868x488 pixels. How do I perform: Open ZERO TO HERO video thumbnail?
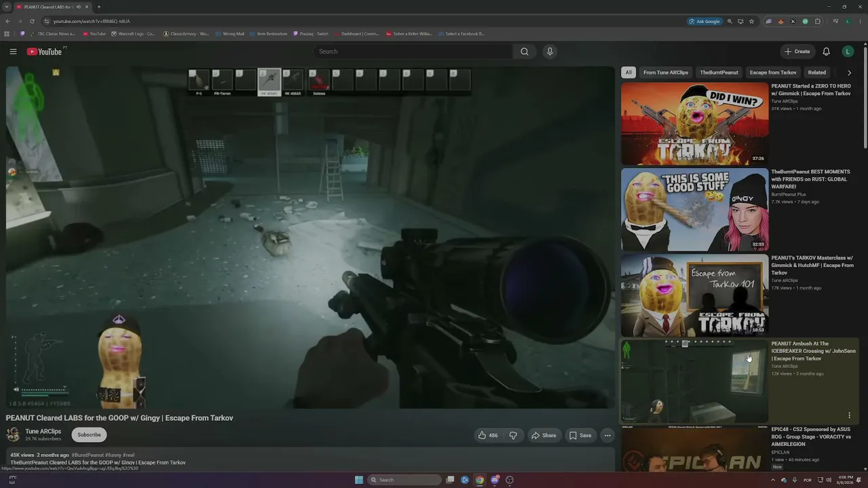coord(695,123)
